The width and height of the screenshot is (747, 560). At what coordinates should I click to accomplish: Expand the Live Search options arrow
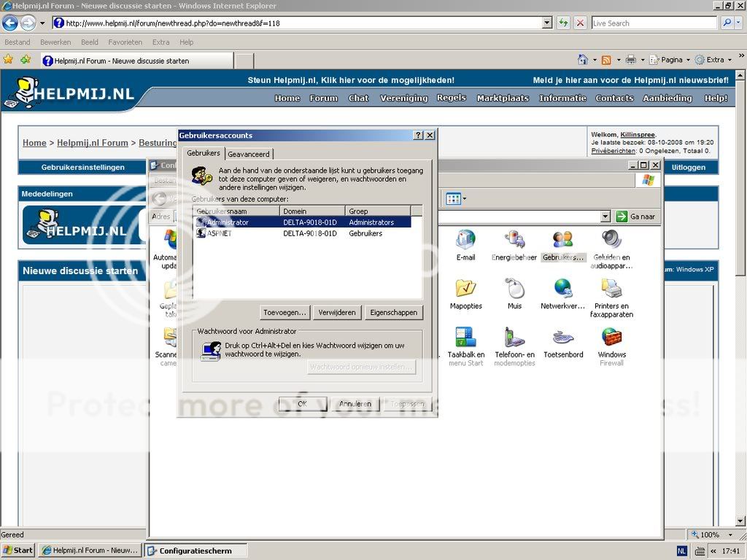[739, 23]
